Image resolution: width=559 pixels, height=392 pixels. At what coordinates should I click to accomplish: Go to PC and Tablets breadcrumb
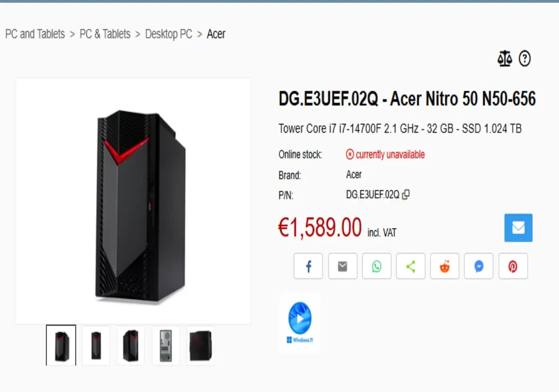[35, 34]
